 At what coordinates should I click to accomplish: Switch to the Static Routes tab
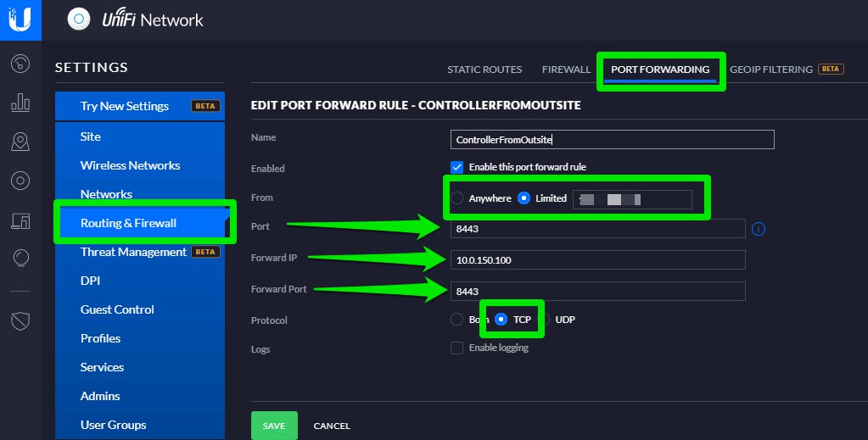tap(484, 70)
